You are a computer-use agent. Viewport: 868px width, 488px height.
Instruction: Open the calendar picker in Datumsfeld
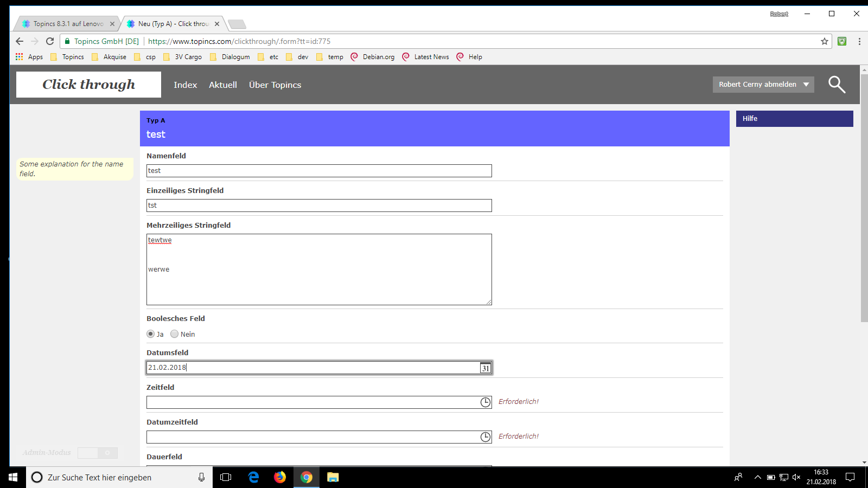485,368
